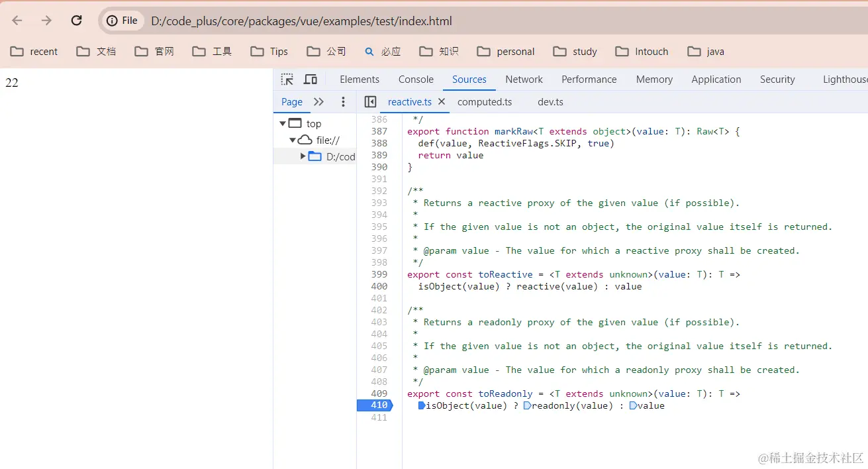Toggle inline breakpoint before isObject(value)
The image size is (868, 469).
(422, 405)
